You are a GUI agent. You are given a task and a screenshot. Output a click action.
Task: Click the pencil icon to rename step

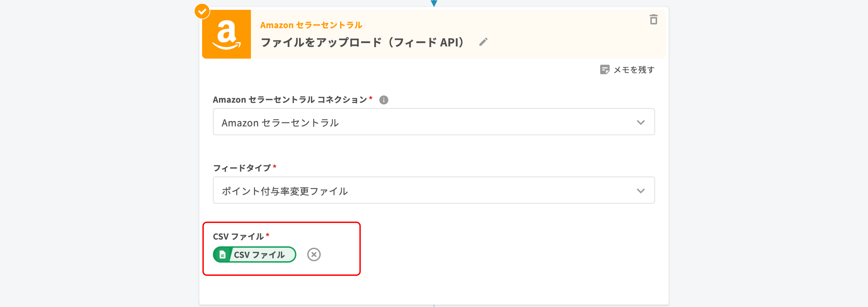(483, 42)
